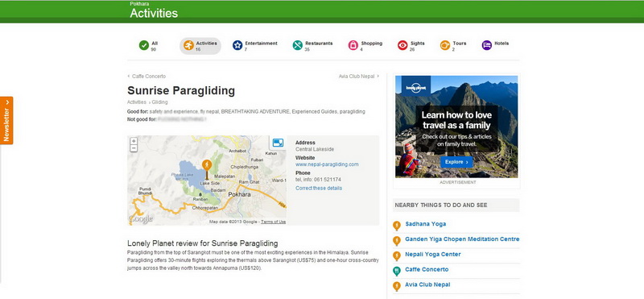The width and height of the screenshot is (644, 299).
Task: Zoom in on the map
Action: pos(134,141)
